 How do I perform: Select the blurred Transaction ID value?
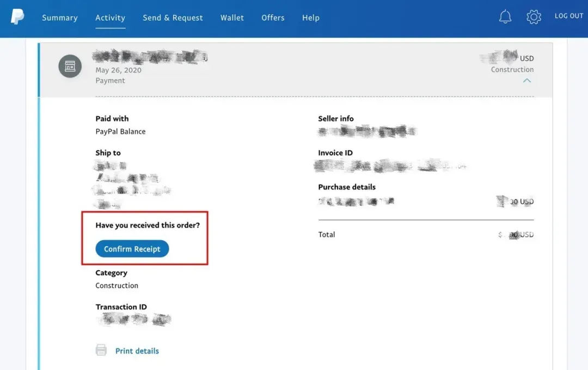tap(133, 319)
